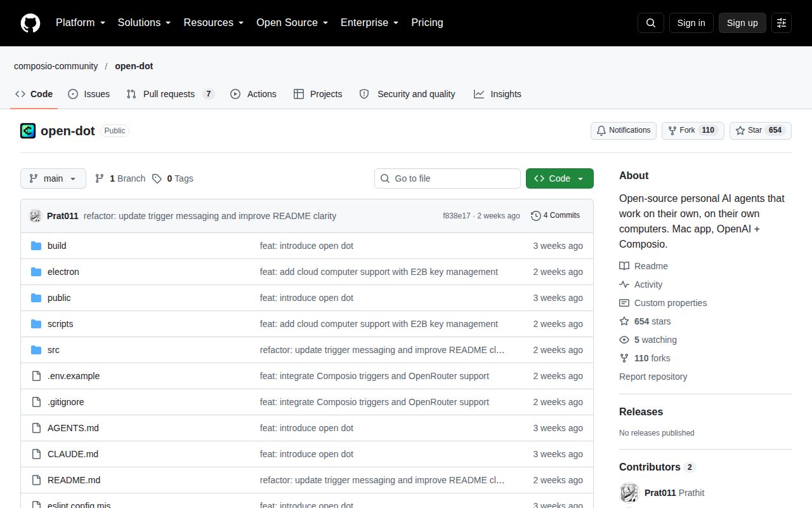Click Prat011 contributor avatar in sidebar
The height and width of the screenshot is (508, 812).
pos(629,493)
